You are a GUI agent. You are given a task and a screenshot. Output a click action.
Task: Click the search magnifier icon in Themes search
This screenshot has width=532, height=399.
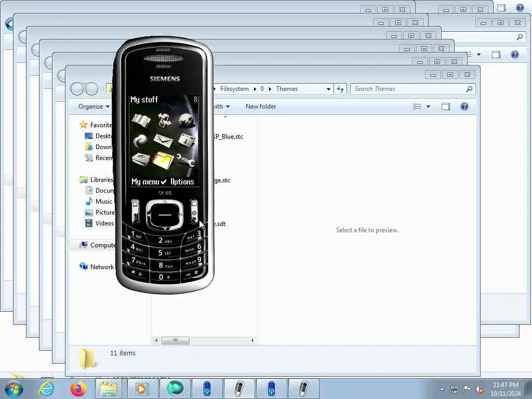point(469,89)
